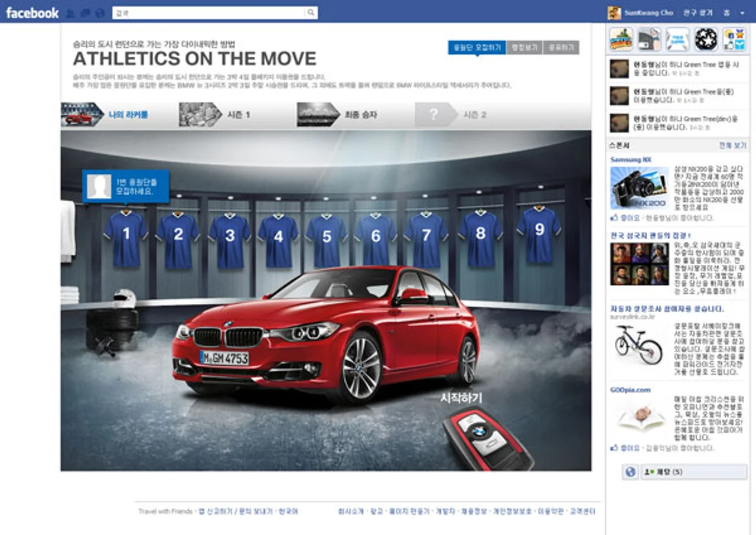Click the '최종 승자' tab thumbnail image
Viewport: 756px width, 535px height.
pyautogui.click(x=318, y=115)
